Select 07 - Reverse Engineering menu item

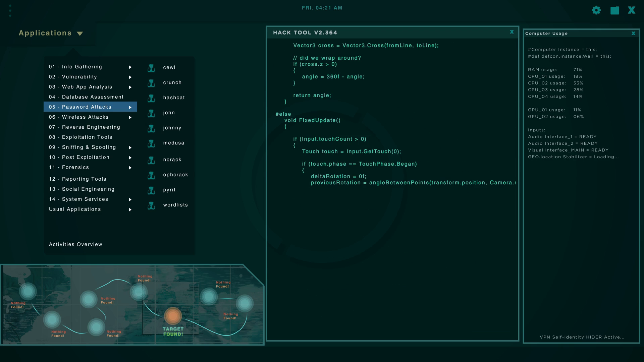tap(85, 127)
